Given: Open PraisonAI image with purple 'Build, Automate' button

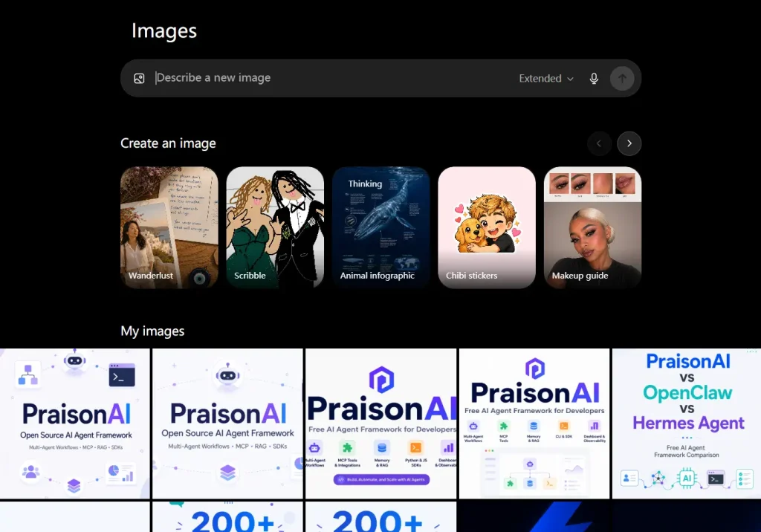Looking at the screenshot, I should click(381, 424).
